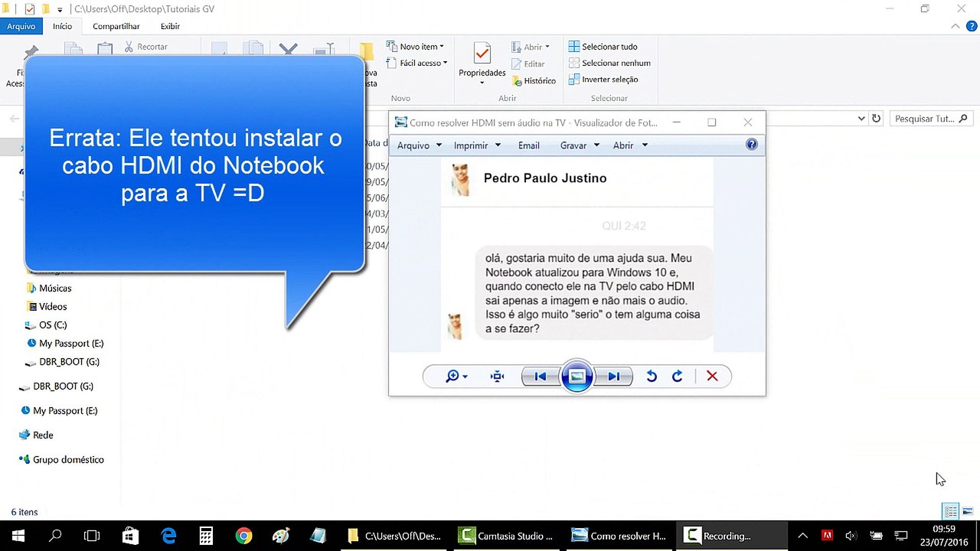Click Email in the Photo Viewer toolbar
The width and height of the screenshot is (980, 551).
tap(529, 145)
